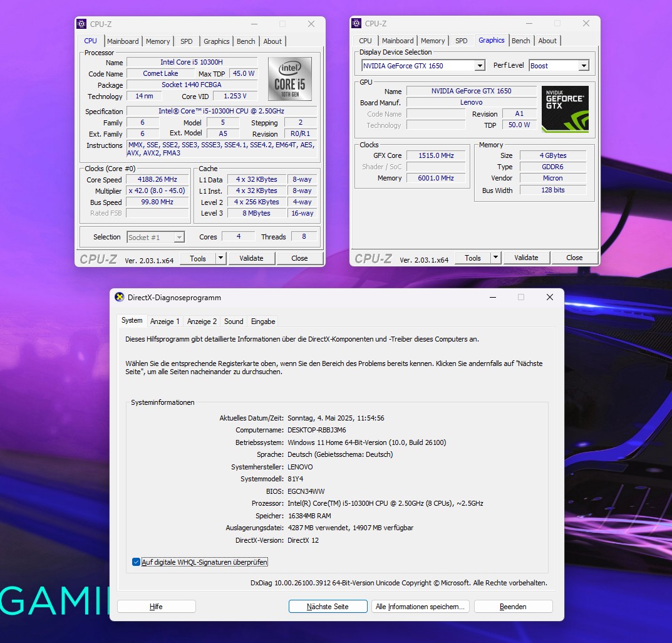Screen dimensions: 672x643
Task: Click the Hilfe button
Action: [x=156, y=607]
